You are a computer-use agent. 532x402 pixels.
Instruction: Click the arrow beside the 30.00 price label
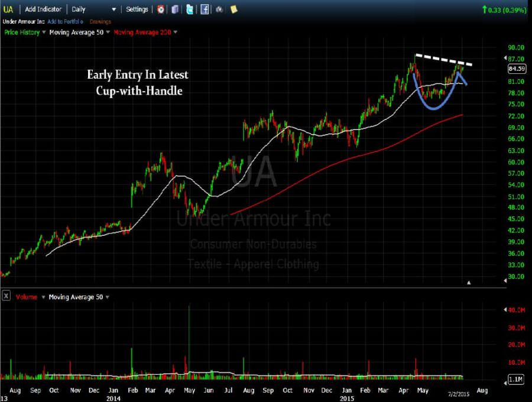pyautogui.click(x=505, y=280)
